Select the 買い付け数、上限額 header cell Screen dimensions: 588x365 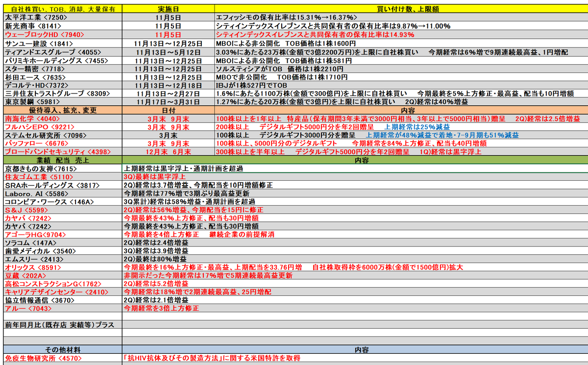[401, 8]
